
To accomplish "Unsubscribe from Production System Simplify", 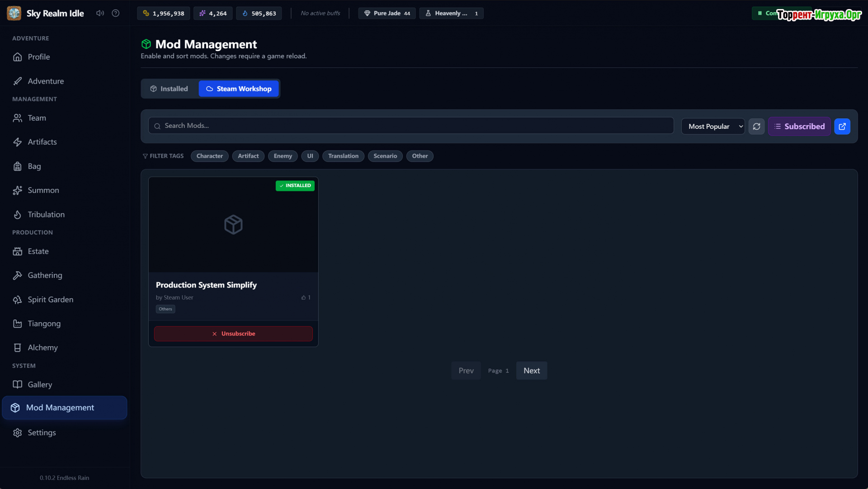I will (233, 334).
